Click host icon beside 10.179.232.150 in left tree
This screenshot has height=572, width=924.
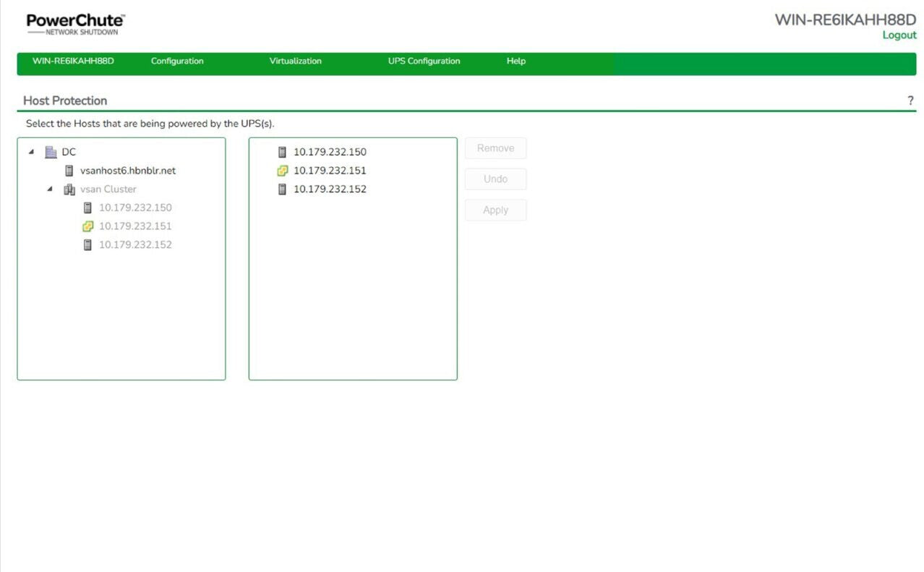[x=88, y=208]
